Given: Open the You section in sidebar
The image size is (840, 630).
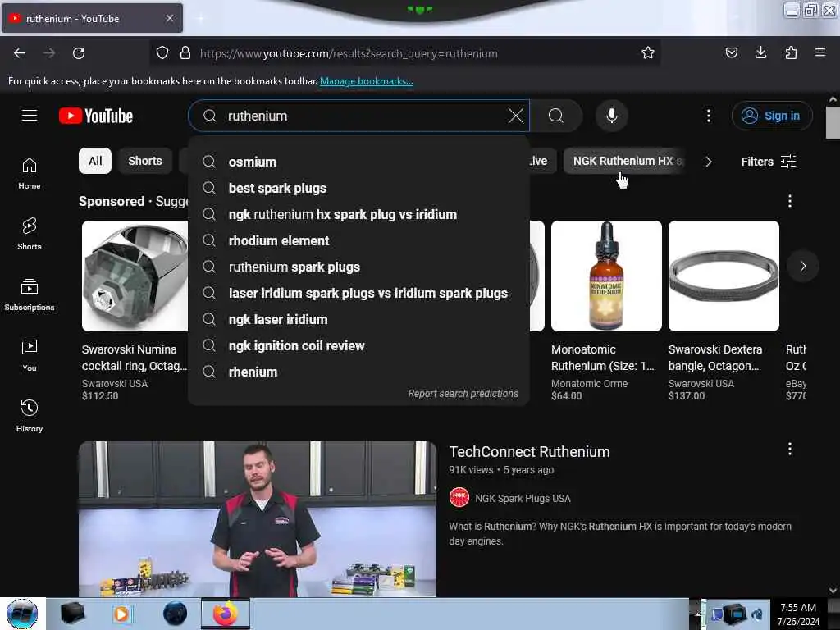Looking at the screenshot, I should 30,355.
